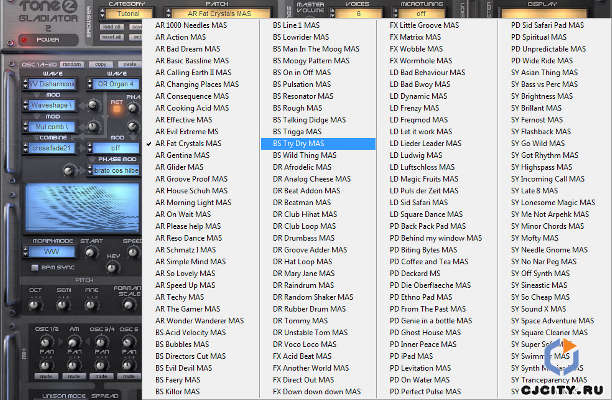Choose BS Man In The Moog MAS

pos(318,49)
